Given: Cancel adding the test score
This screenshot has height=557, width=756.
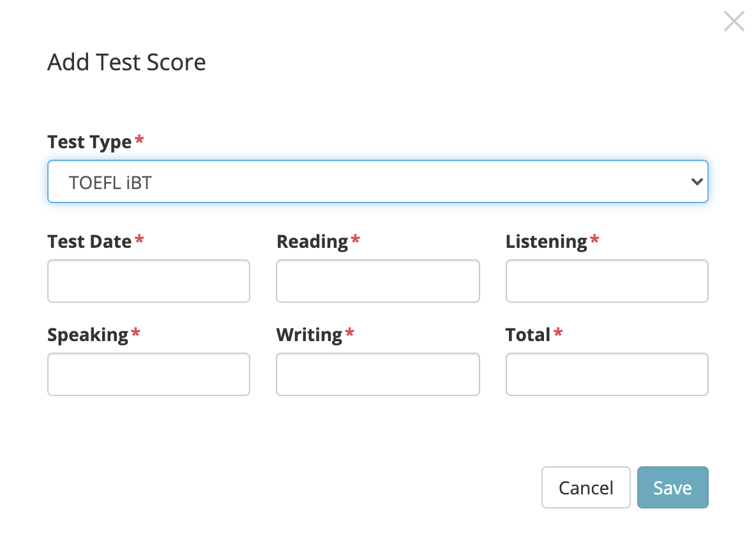Looking at the screenshot, I should [x=586, y=487].
